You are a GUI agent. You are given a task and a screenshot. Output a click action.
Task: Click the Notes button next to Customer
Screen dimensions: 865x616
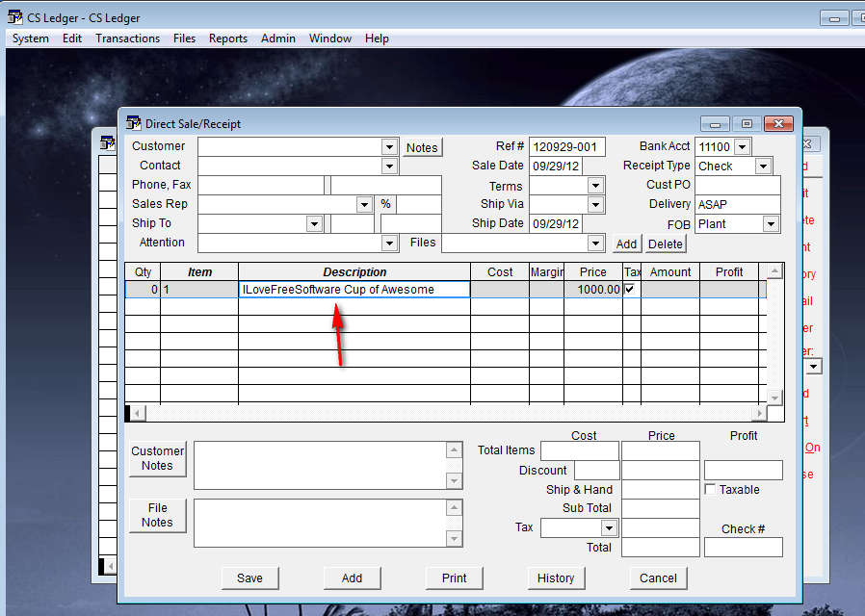coord(422,147)
